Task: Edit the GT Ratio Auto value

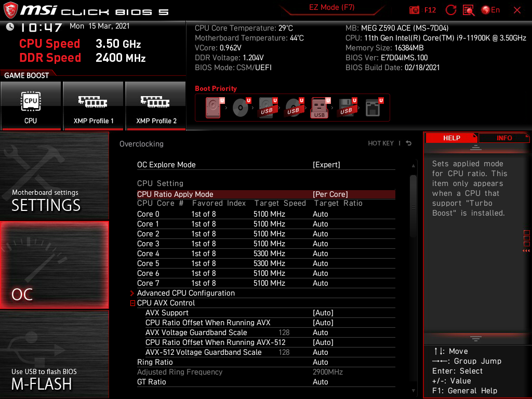Action: (x=320, y=382)
